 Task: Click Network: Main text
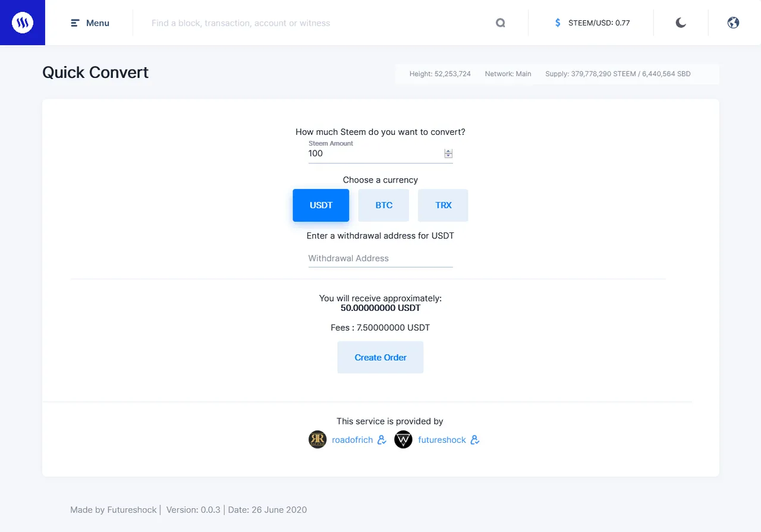[508, 74]
